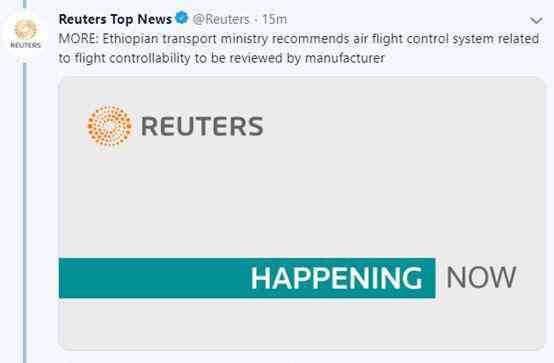Screen dimensions: 554x363
Task: Click the text-free left portion of teal banner
Action: (x=154, y=278)
